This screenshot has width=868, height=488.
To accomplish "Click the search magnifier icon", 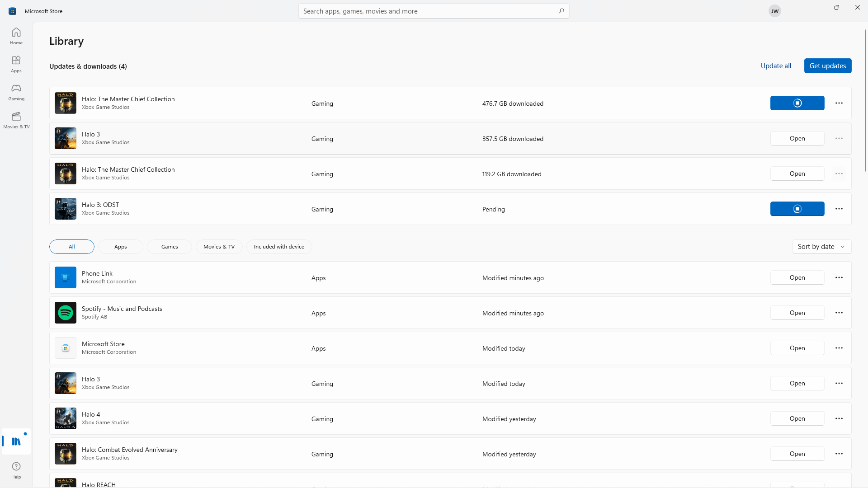I will pyautogui.click(x=561, y=11).
